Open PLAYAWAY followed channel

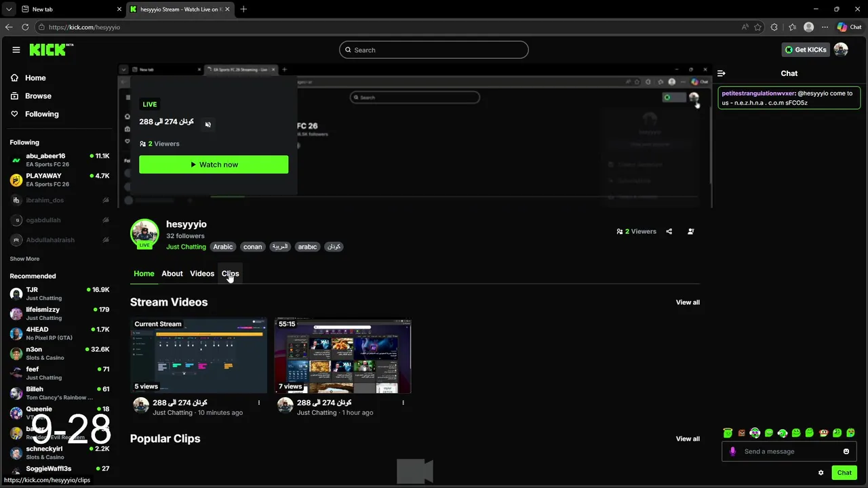(60, 180)
